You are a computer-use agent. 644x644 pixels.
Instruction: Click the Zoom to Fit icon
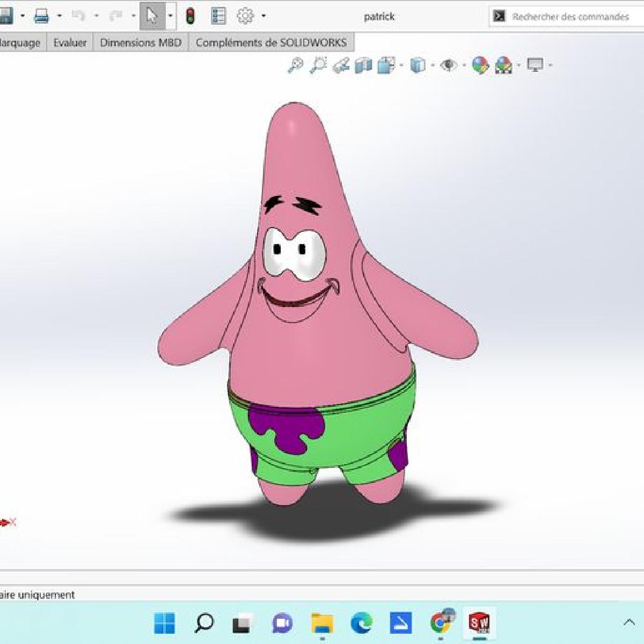(295, 65)
